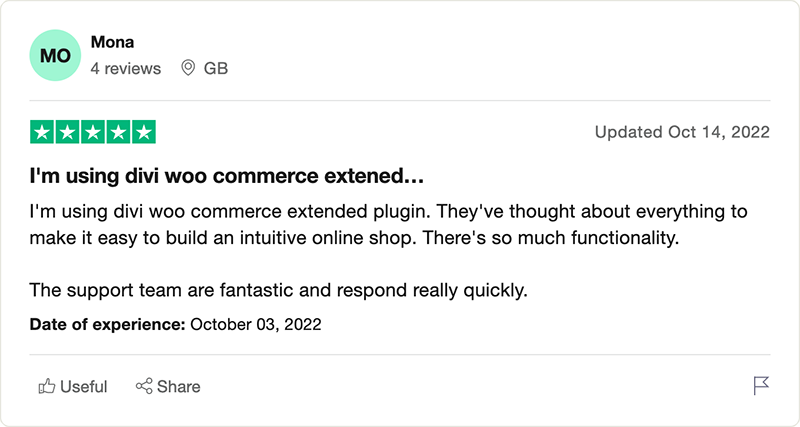Click the second green star
Image resolution: width=800 pixels, height=427 pixels.
tap(68, 133)
